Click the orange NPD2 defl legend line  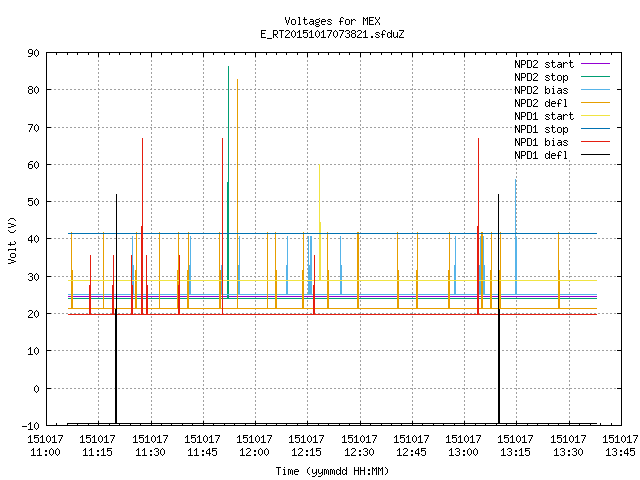pyautogui.click(x=595, y=103)
